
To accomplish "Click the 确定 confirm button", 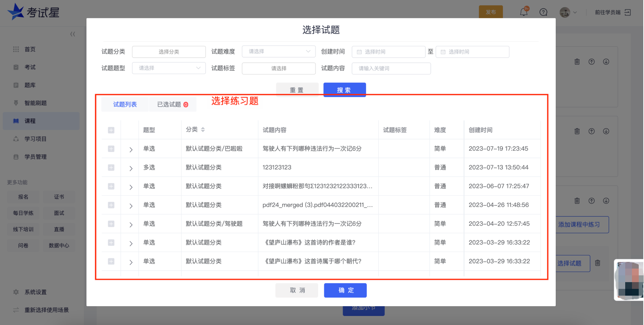I will pos(345,290).
